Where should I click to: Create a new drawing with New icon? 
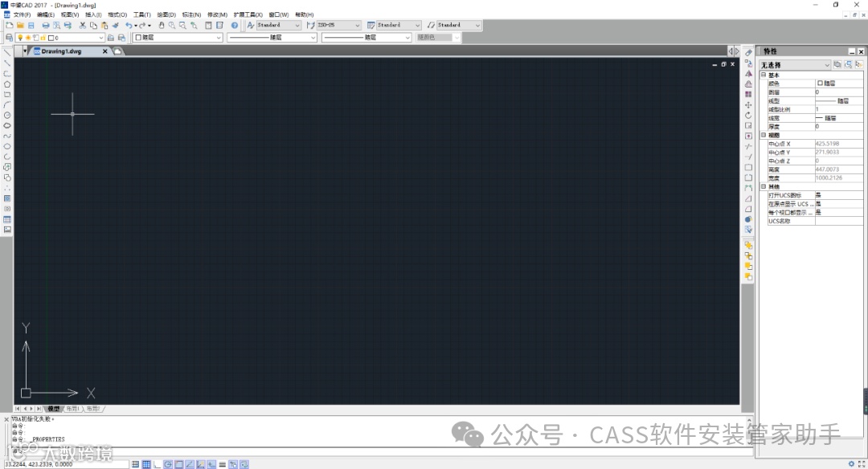pyautogui.click(x=10, y=26)
